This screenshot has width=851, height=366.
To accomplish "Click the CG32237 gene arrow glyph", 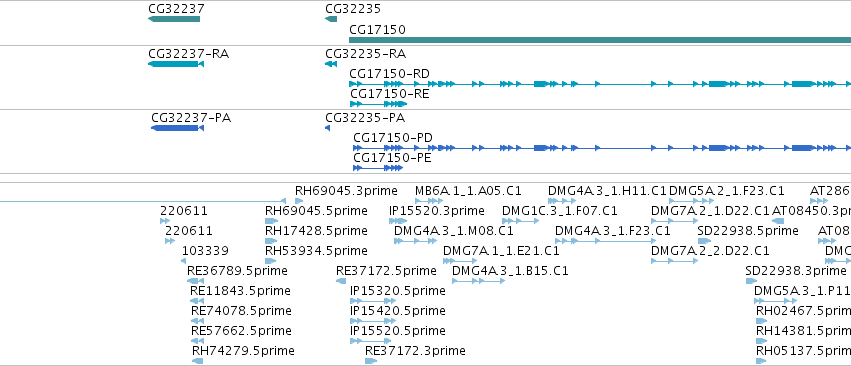I will coord(174,19).
